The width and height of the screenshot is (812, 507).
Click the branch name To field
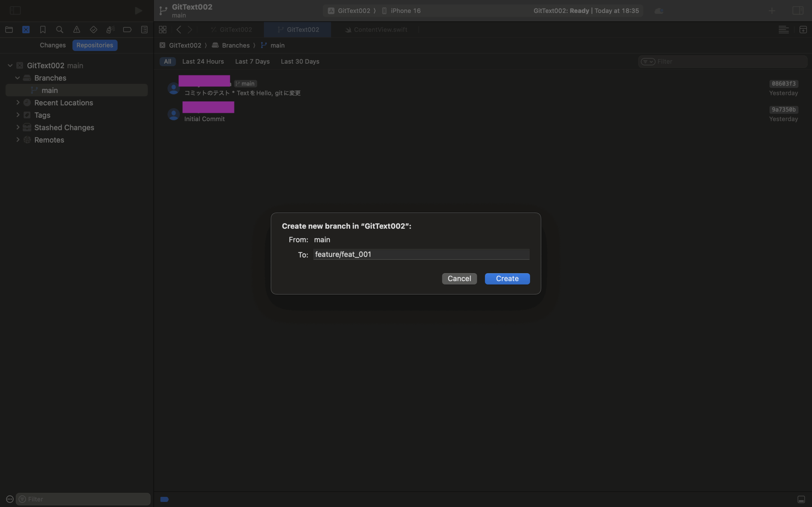click(x=421, y=254)
